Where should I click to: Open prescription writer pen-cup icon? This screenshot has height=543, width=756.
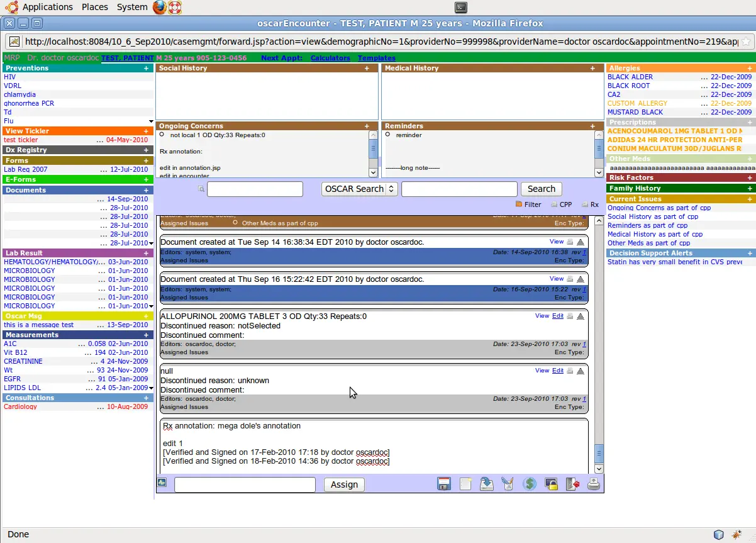(508, 484)
